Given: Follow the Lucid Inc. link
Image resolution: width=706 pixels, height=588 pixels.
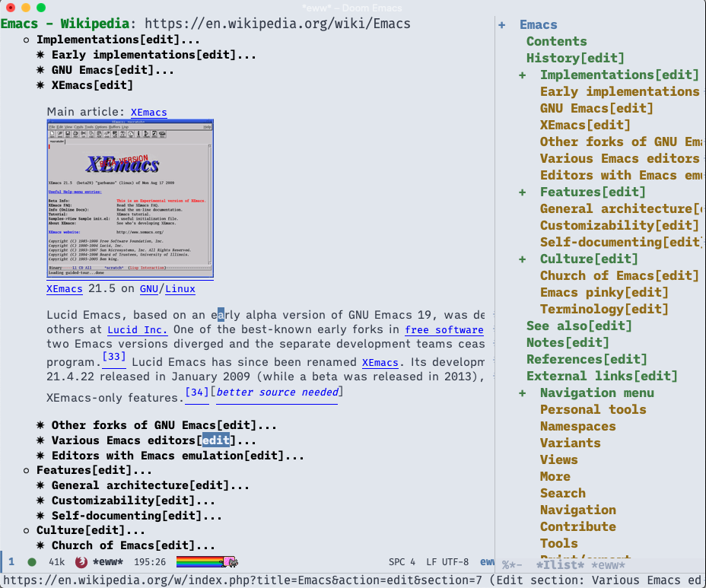Looking at the screenshot, I should tap(138, 329).
